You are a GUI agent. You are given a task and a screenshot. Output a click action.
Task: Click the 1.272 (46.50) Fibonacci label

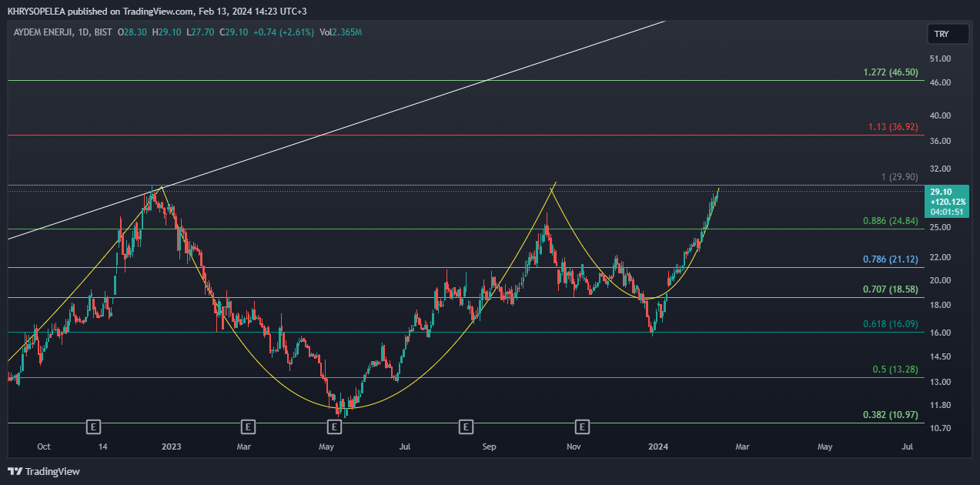891,72
